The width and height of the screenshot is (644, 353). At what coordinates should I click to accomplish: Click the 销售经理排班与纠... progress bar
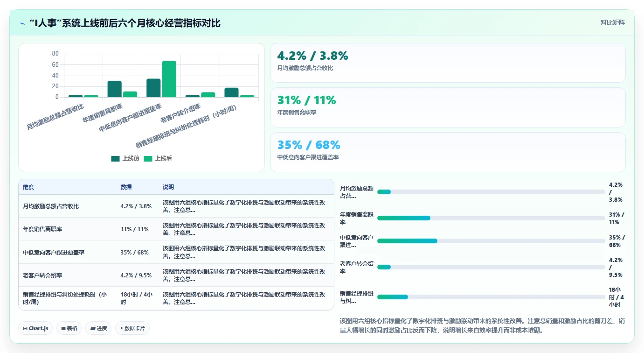click(491, 297)
